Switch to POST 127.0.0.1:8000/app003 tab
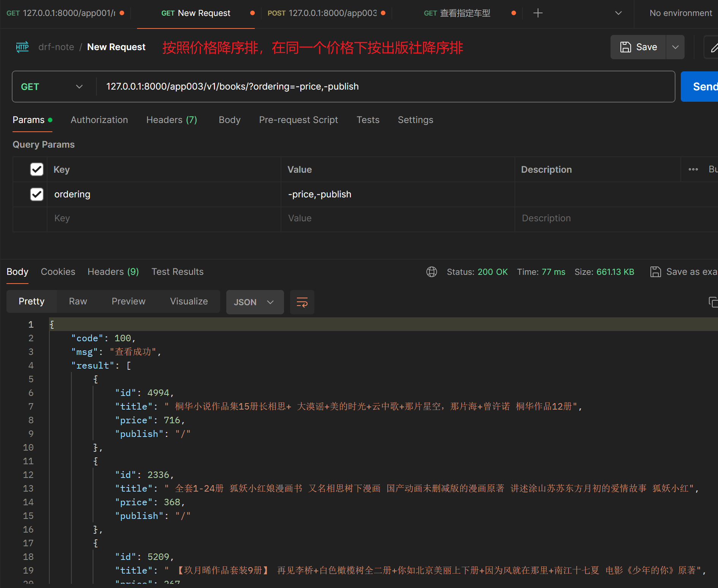 327,13
